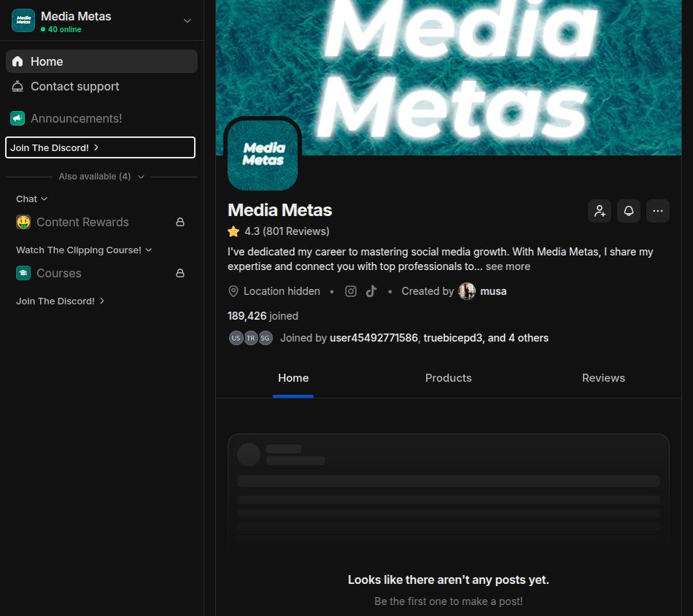Click the US member avatar

coord(236,338)
